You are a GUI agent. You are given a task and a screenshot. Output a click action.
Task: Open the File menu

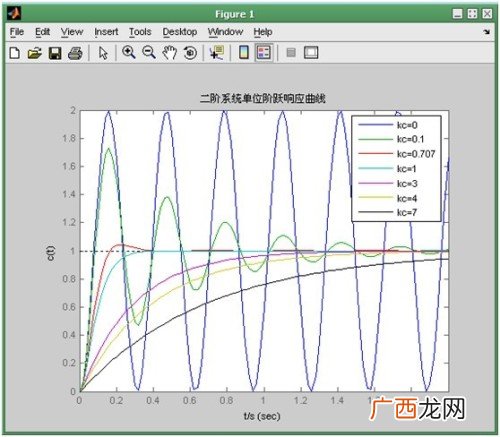point(17,32)
